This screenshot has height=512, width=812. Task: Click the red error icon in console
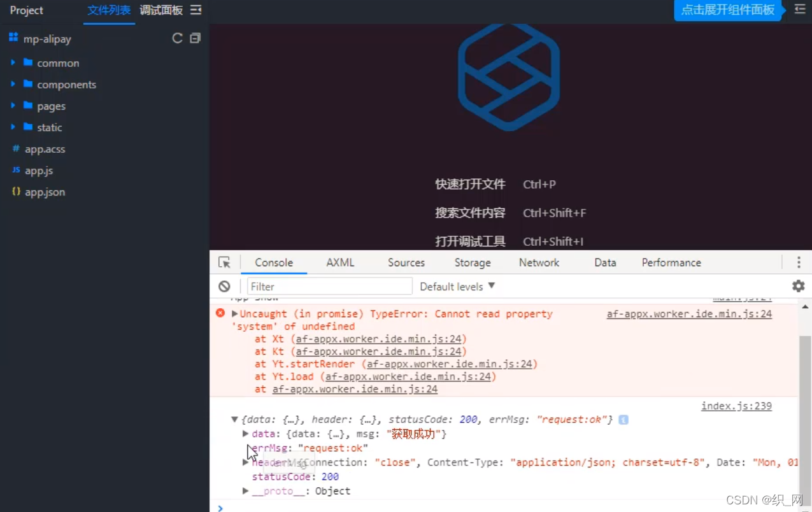coord(220,313)
